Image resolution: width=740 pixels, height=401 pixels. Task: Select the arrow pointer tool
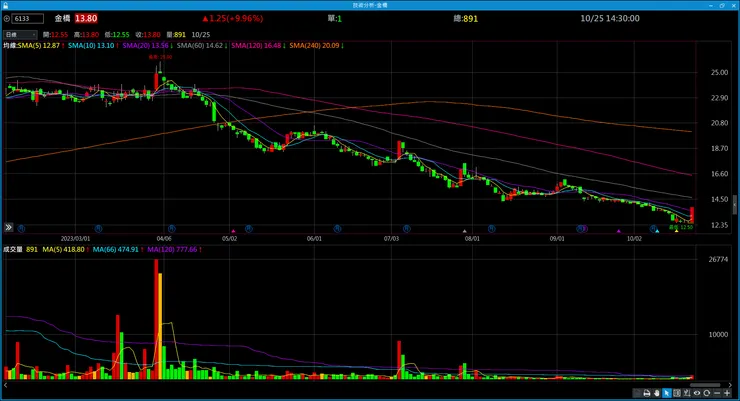(667, 393)
